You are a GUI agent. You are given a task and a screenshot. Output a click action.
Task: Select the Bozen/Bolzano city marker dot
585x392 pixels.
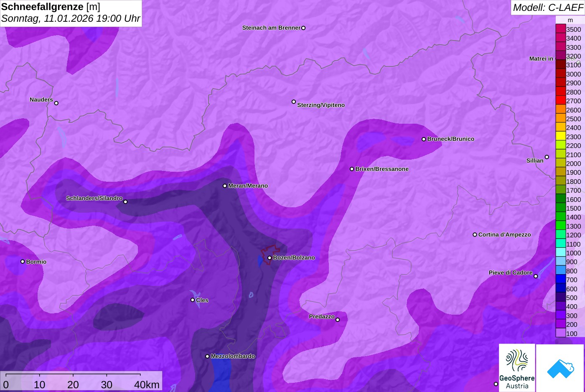tap(270, 258)
